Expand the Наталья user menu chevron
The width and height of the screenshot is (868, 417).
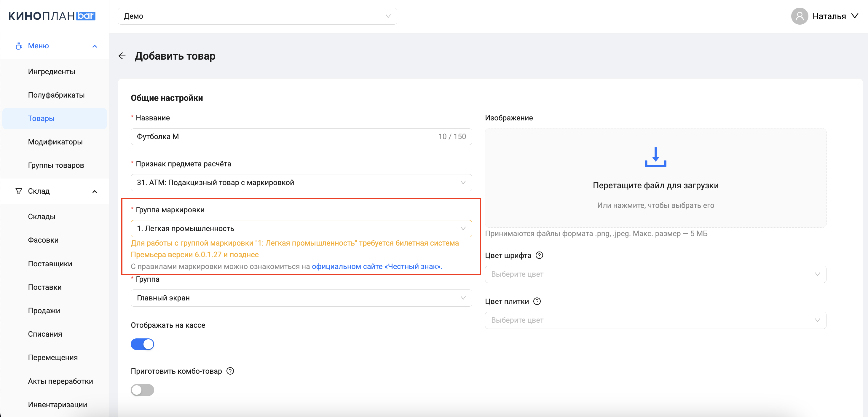(x=855, y=16)
